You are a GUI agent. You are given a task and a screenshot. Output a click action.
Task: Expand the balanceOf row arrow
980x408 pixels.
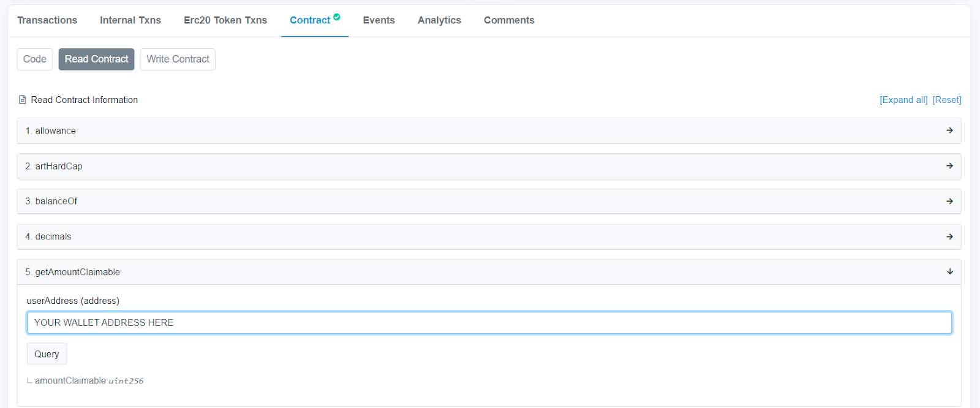pos(949,201)
